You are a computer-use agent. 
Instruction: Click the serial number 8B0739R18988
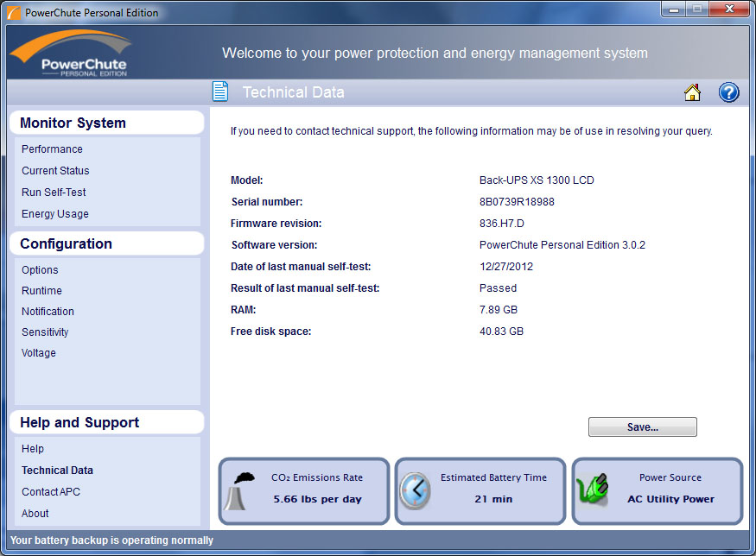(517, 202)
